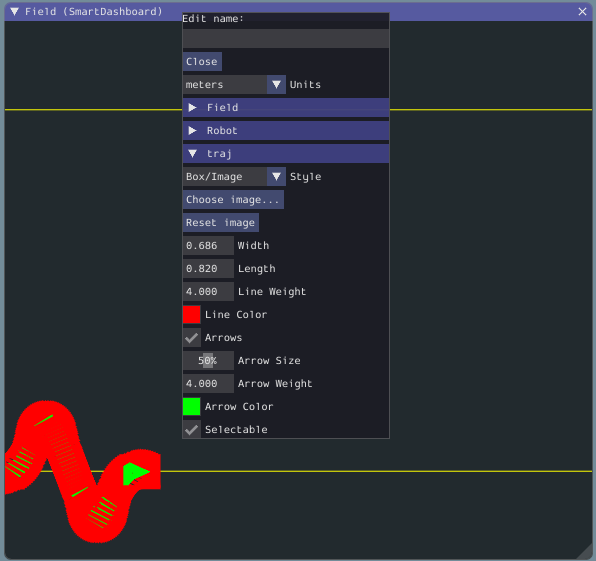
Task: Click the Reset image button
Action: coord(220,223)
